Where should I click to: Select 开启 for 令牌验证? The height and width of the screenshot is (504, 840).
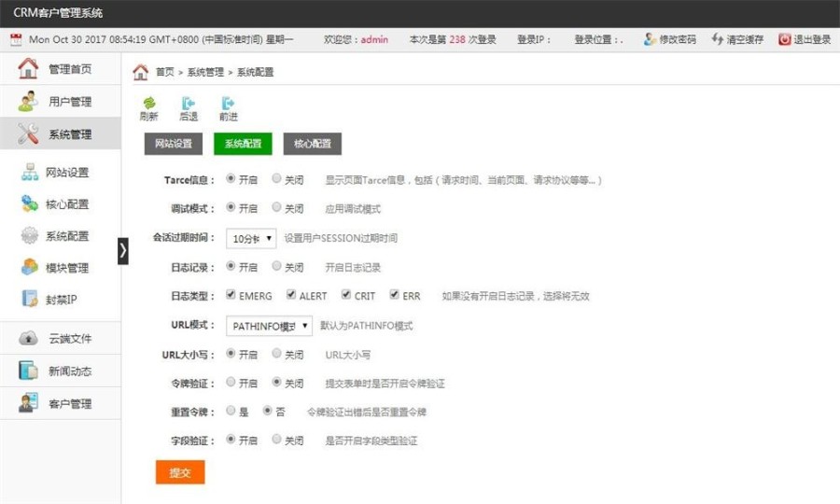[231, 382]
